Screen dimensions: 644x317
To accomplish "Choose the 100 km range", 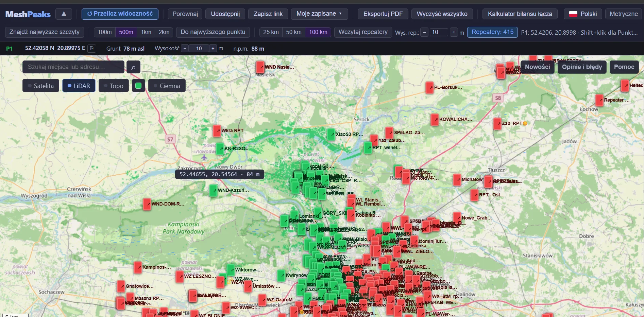I will click(318, 32).
